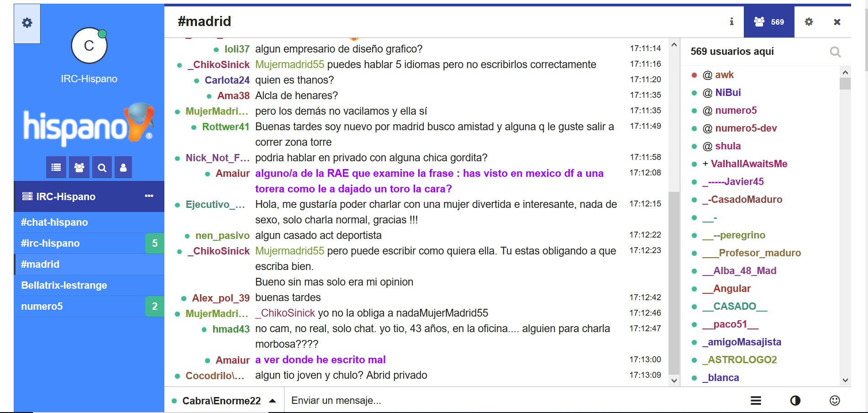Toggle the 569 users panel visibility
This screenshot has width=868, height=413.
(768, 21)
